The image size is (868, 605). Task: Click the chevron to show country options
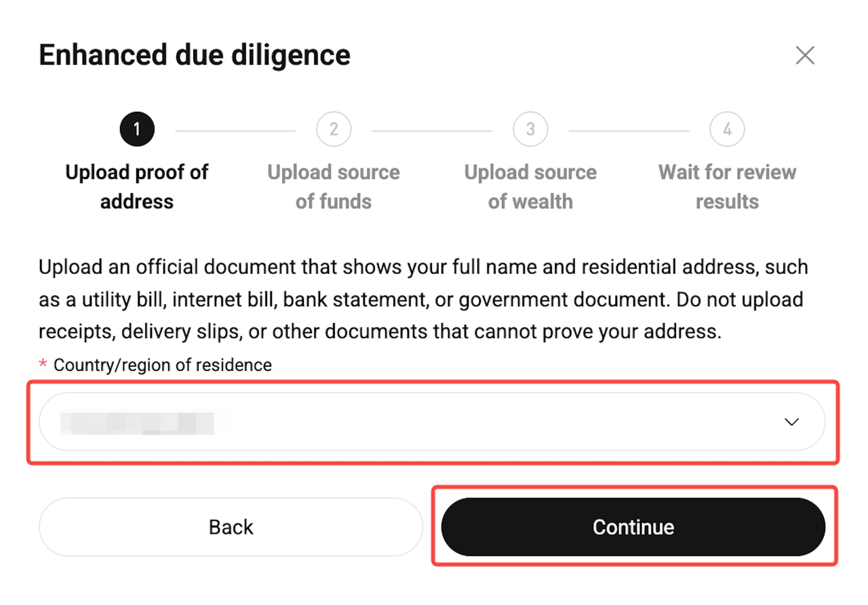pos(791,422)
